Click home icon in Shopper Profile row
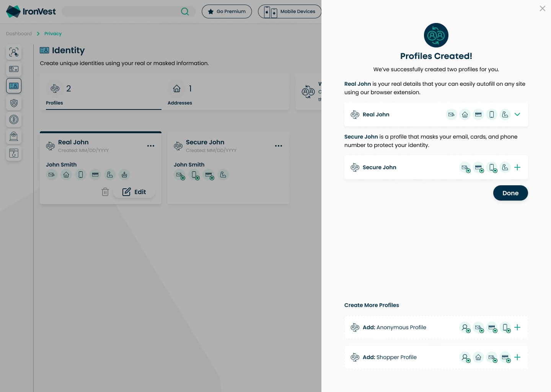This screenshot has width=551, height=392. [478, 357]
